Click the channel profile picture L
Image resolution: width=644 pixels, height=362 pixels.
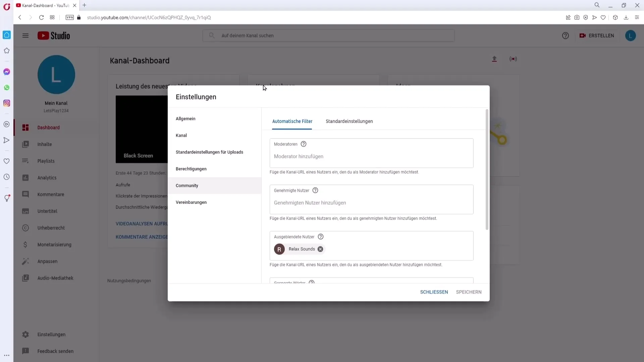point(56,74)
